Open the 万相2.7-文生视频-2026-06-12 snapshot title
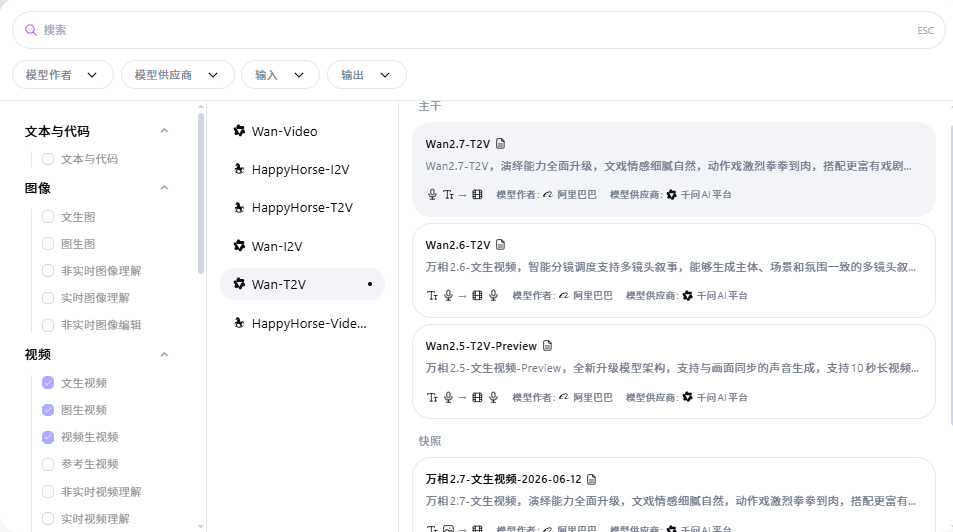The image size is (953, 532). pos(503,479)
